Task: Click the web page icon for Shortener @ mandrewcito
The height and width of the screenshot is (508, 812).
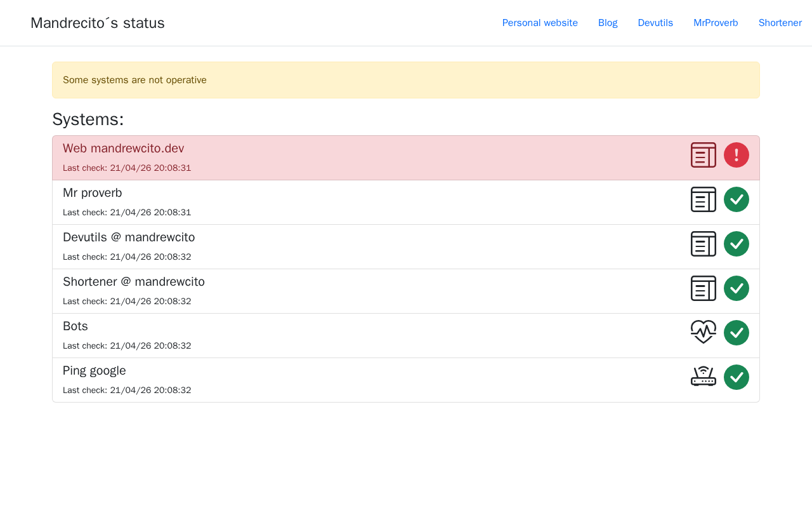Action: 704,288
